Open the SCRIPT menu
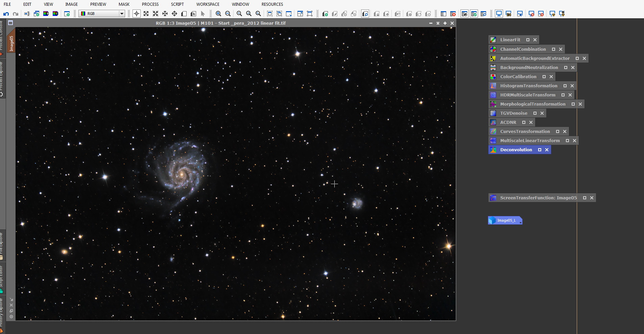Viewport: 644px width, 334px height. pyautogui.click(x=177, y=4)
